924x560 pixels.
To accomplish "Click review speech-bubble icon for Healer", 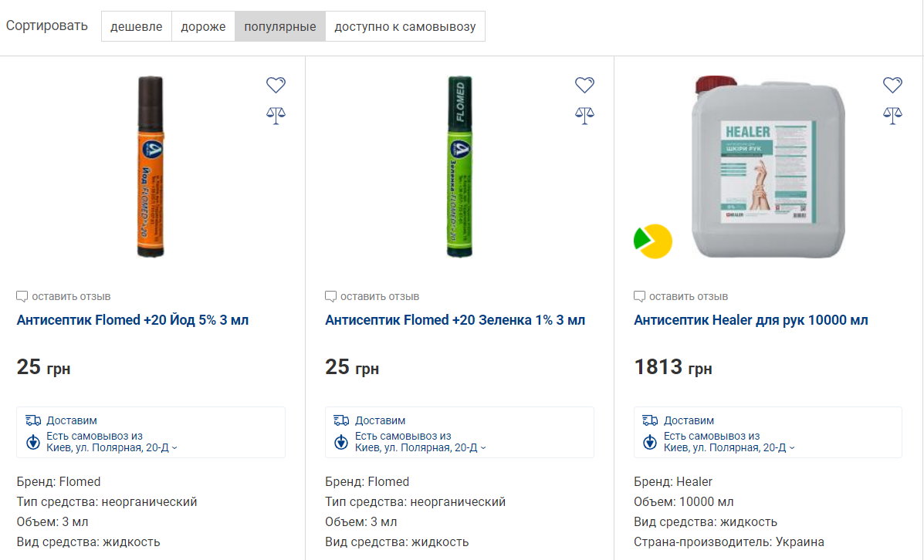I will click(x=639, y=296).
